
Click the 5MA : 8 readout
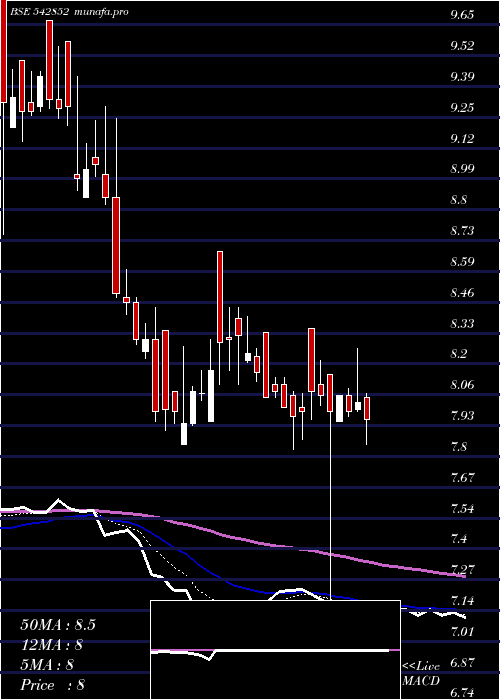tap(47, 665)
